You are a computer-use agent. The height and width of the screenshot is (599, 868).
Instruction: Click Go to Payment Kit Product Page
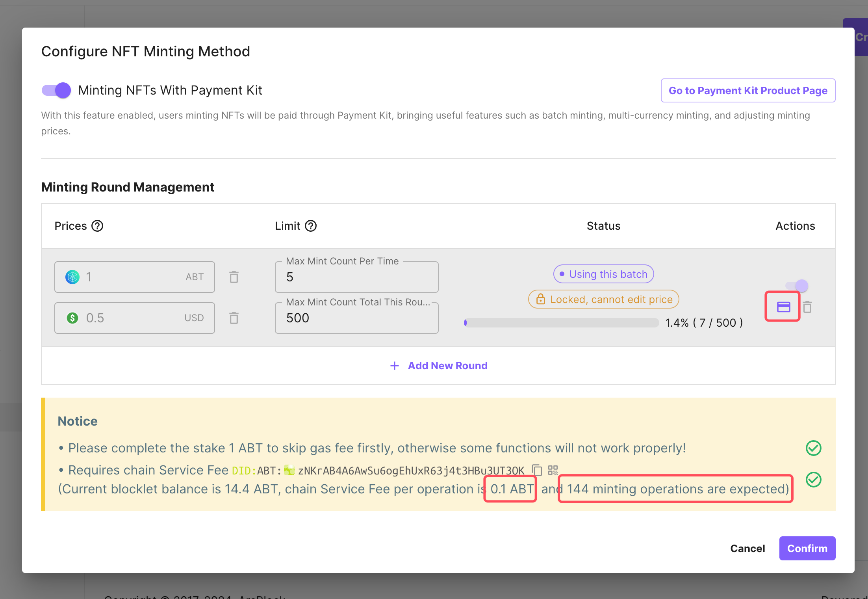(x=748, y=91)
